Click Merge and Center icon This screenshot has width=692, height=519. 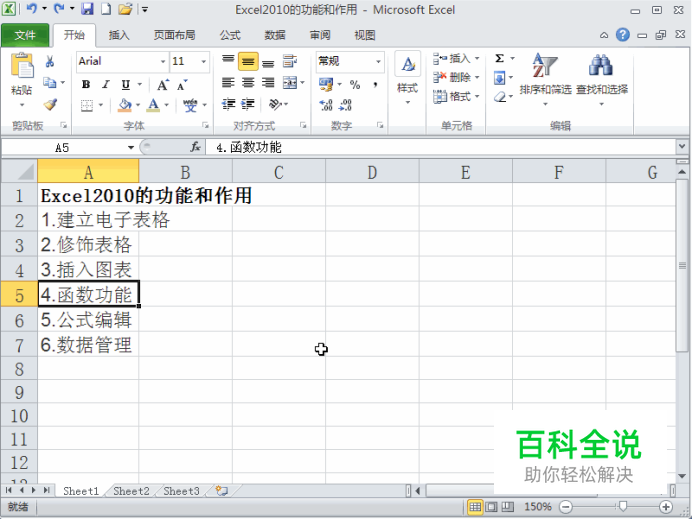point(290,83)
